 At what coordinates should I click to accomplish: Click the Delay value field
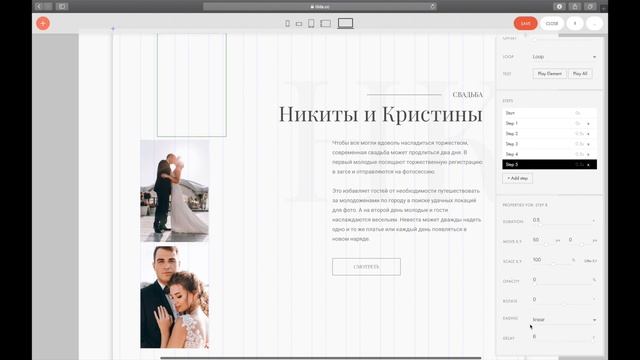point(562,337)
